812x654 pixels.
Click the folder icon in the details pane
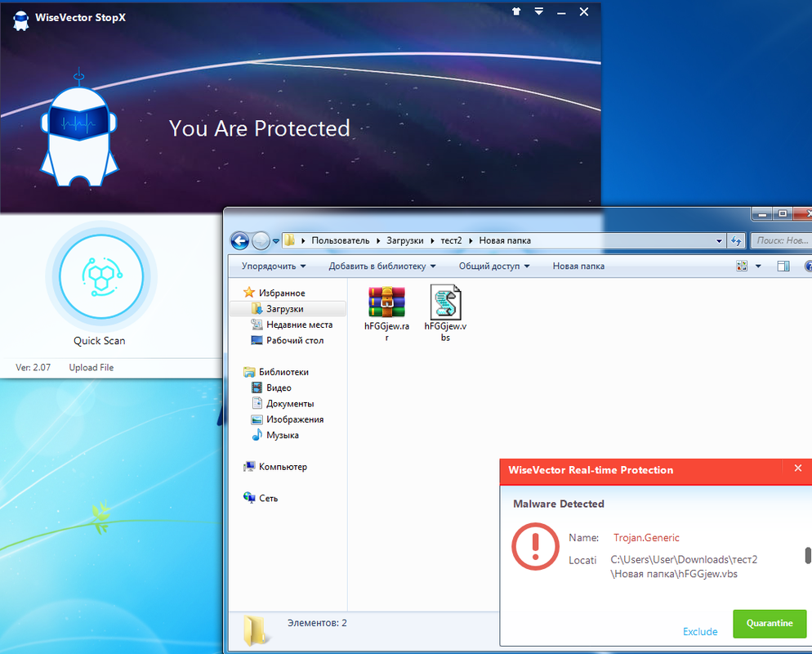(256, 629)
